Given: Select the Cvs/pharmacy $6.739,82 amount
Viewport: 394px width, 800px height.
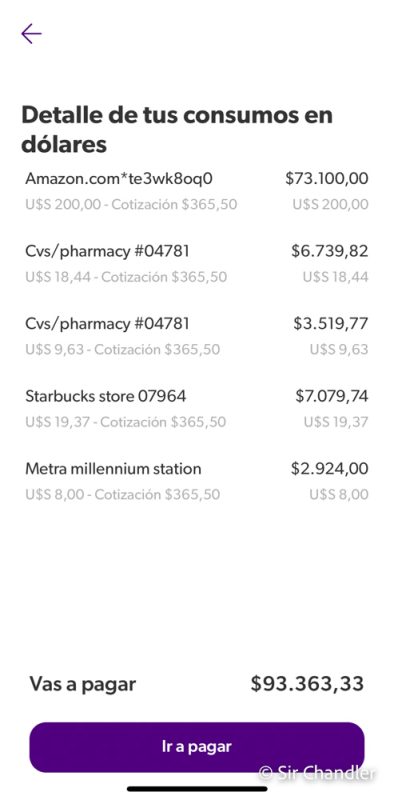Looking at the screenshot, I should click(x=330, y=251).
